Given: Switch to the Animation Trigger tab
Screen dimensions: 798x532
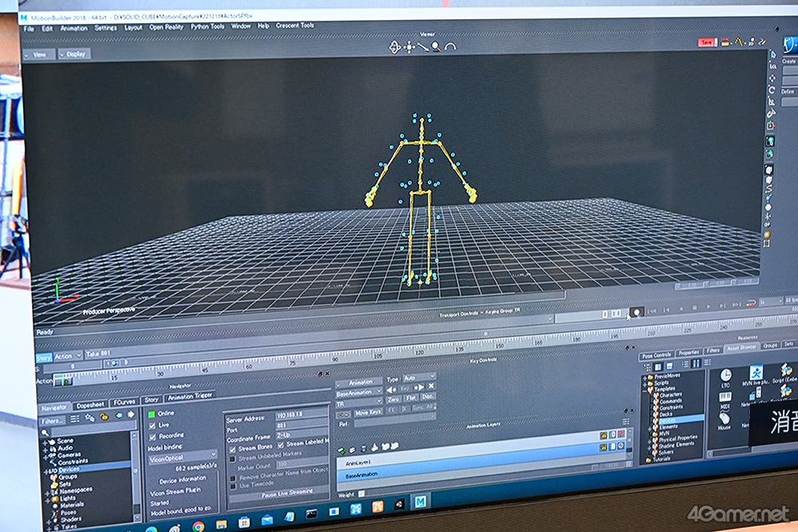Looking at the screenshot, I should (x=190, y=396).
